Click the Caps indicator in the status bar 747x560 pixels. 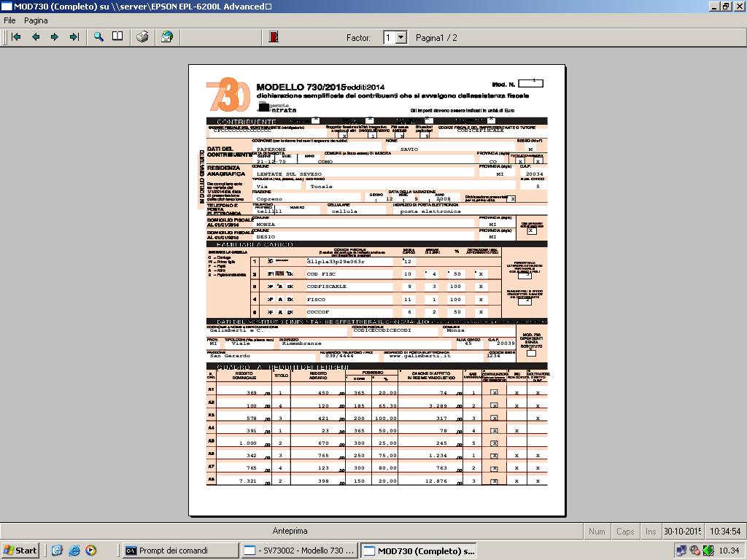coord(625,531)
